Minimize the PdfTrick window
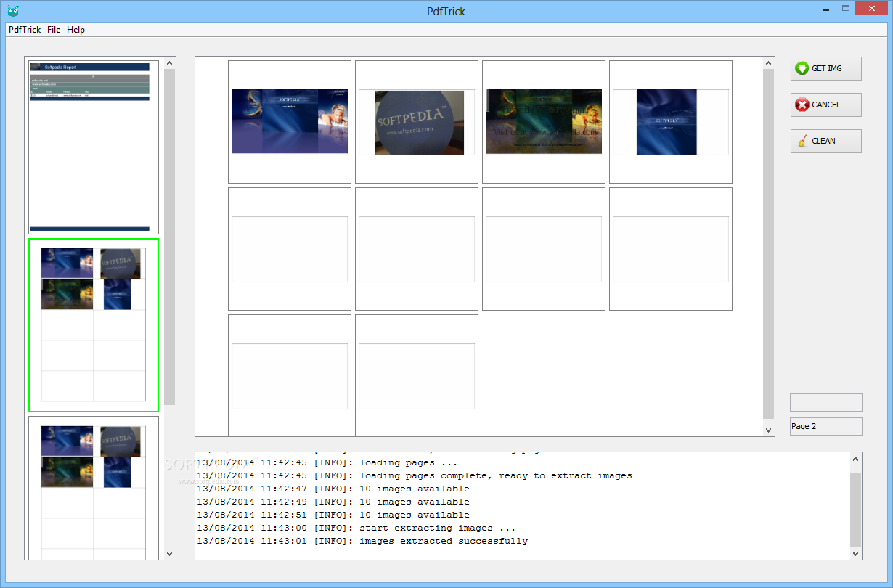893x588 pixels. click(x=825, y=9)
